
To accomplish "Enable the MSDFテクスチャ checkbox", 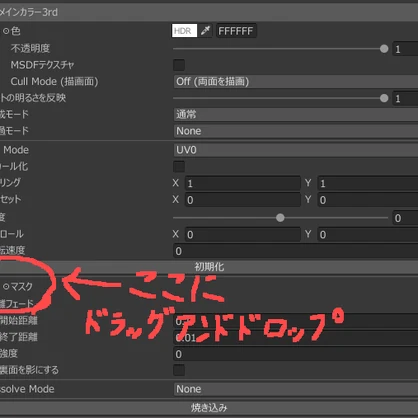I will coord(179,65).
